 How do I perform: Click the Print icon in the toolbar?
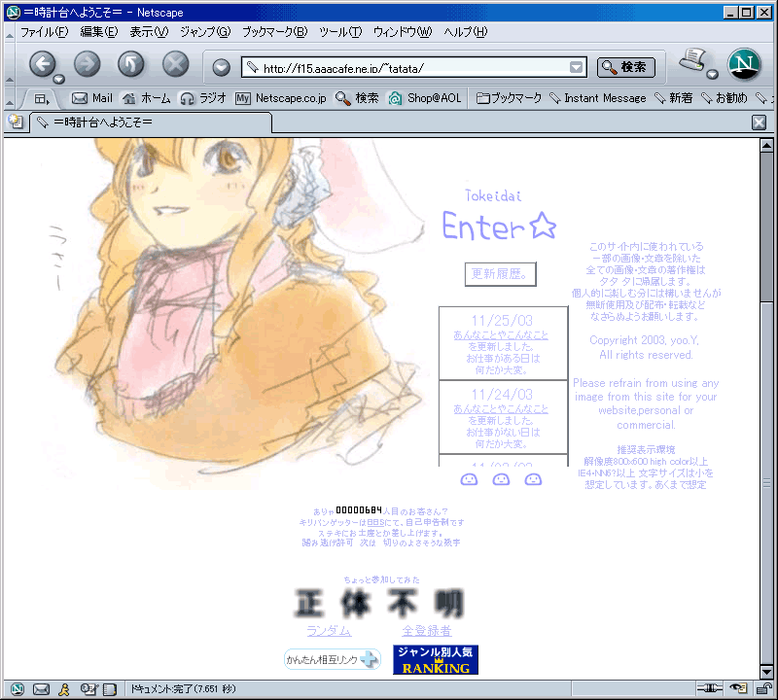(x=693, y=60)
